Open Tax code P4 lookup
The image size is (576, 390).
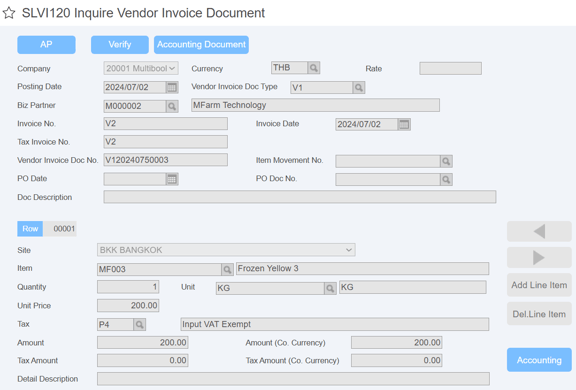(139, 325)
